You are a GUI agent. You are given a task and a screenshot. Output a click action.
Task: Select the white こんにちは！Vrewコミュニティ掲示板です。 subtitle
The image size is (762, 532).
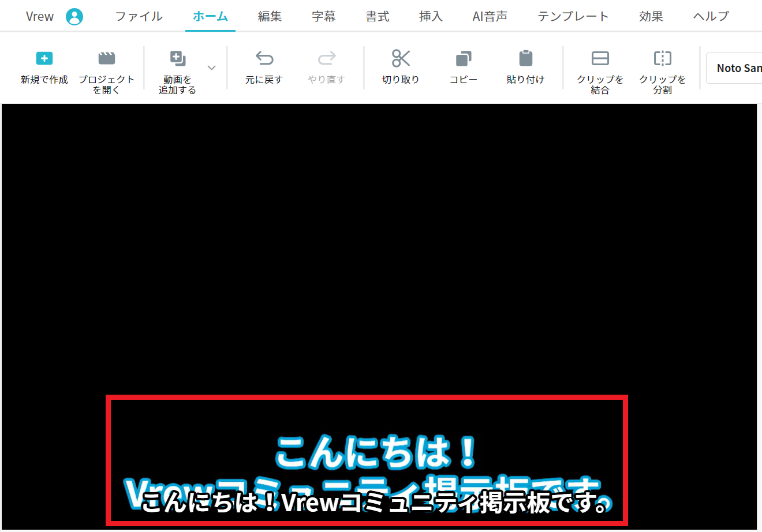click(376, 503)
